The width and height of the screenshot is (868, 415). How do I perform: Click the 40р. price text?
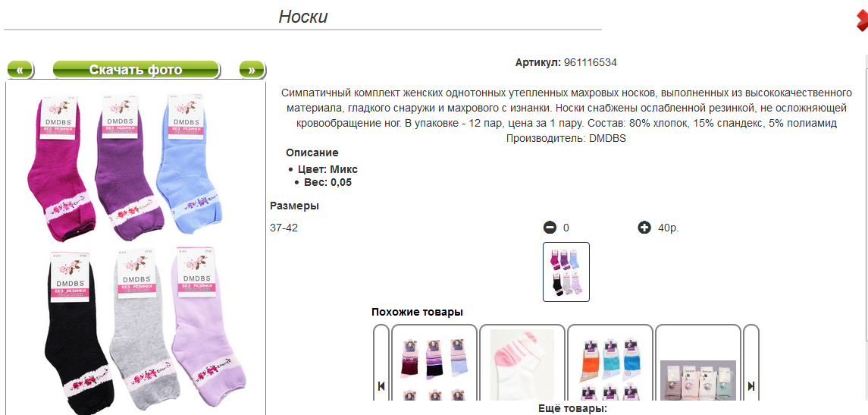tap(669, 227)
